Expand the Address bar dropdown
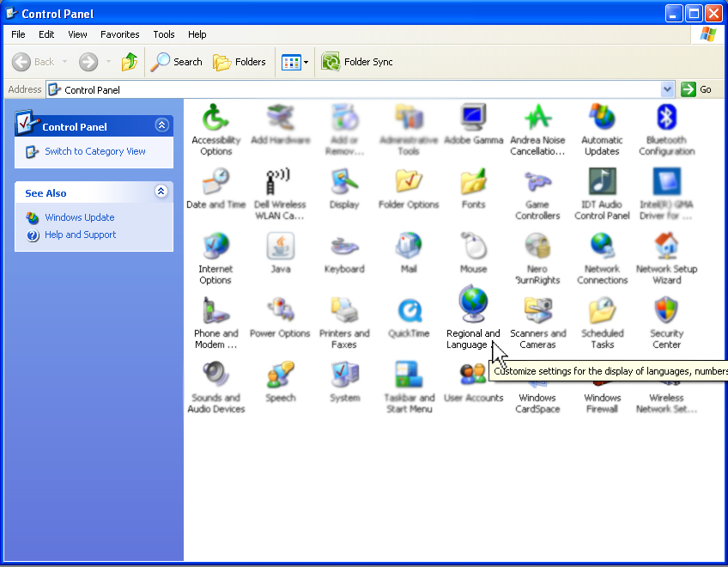 (x=667, y=89)
